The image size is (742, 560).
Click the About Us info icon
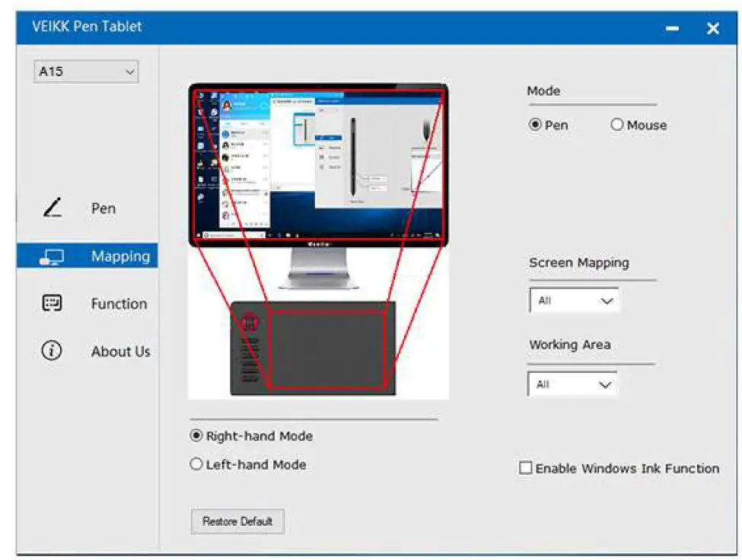[x=52, y=351]
